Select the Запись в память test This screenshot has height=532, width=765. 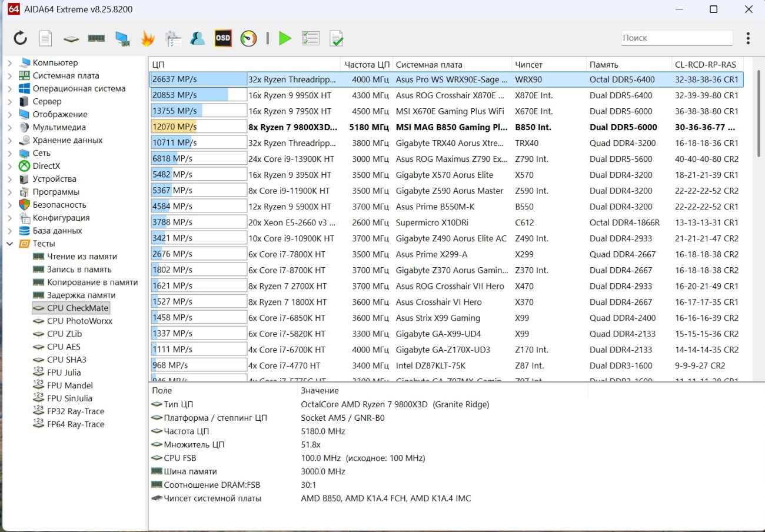79,270
